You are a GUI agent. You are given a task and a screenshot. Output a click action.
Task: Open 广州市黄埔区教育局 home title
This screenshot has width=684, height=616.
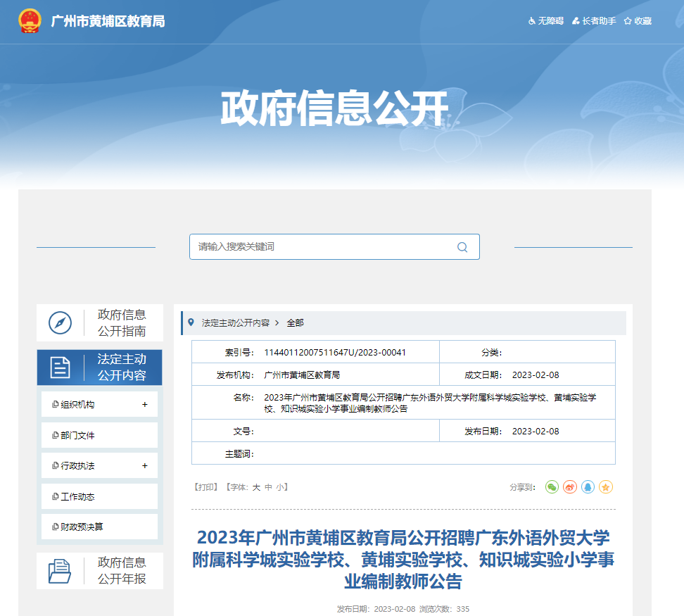(108, 21)
